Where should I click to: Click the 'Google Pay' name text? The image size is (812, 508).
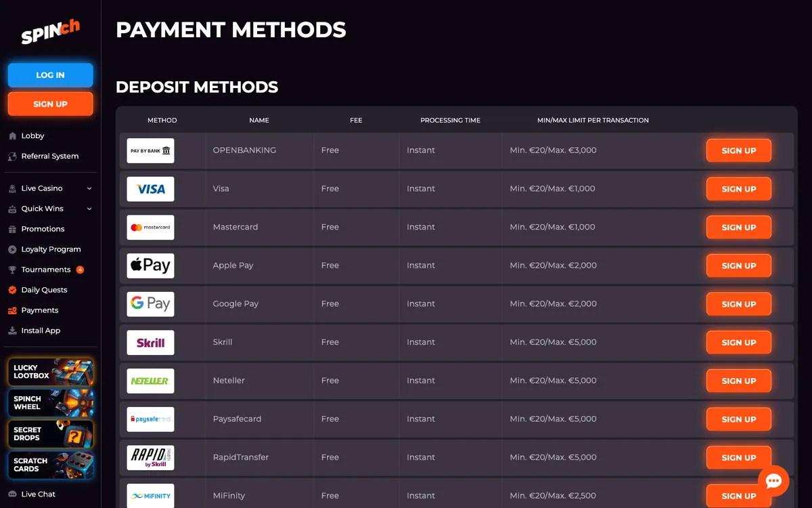pos(235,304)
